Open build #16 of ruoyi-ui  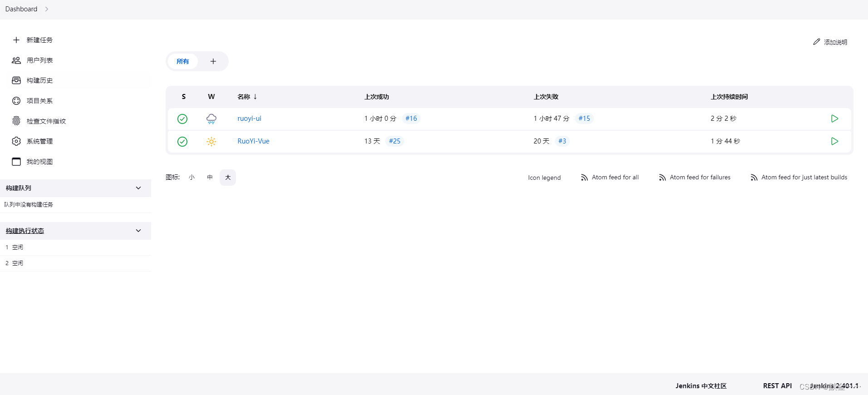coord(411,118)
